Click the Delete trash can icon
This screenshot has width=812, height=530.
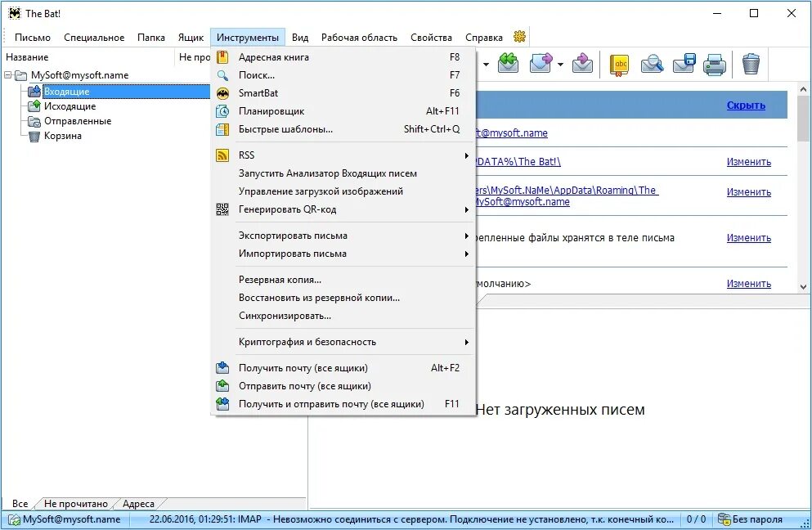pos(751,64)
